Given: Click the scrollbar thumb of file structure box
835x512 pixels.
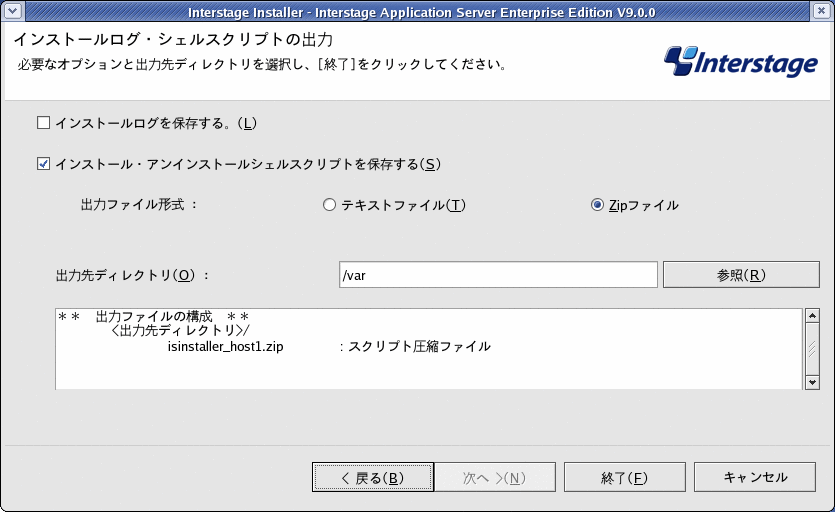Looking at the screenshot, I should (812, 349).
